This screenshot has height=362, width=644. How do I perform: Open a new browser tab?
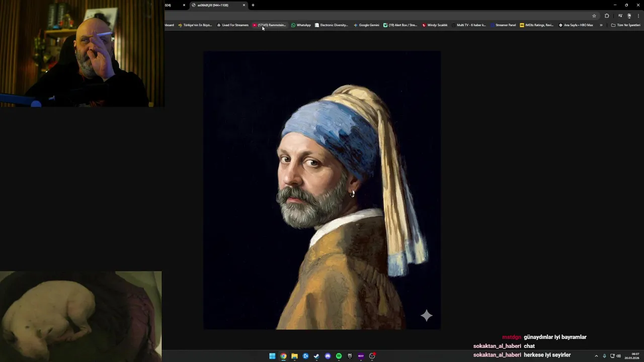pyautogui.click(x=253, y=5)
